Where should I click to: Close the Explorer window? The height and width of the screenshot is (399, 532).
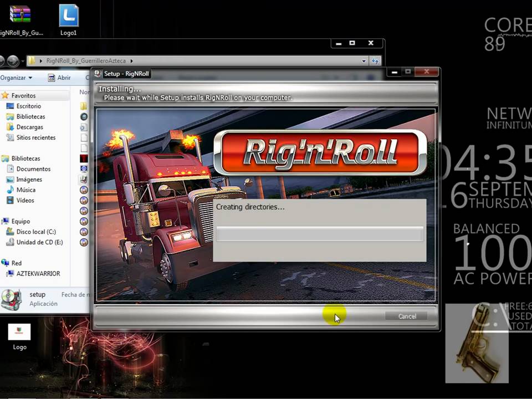371,43
